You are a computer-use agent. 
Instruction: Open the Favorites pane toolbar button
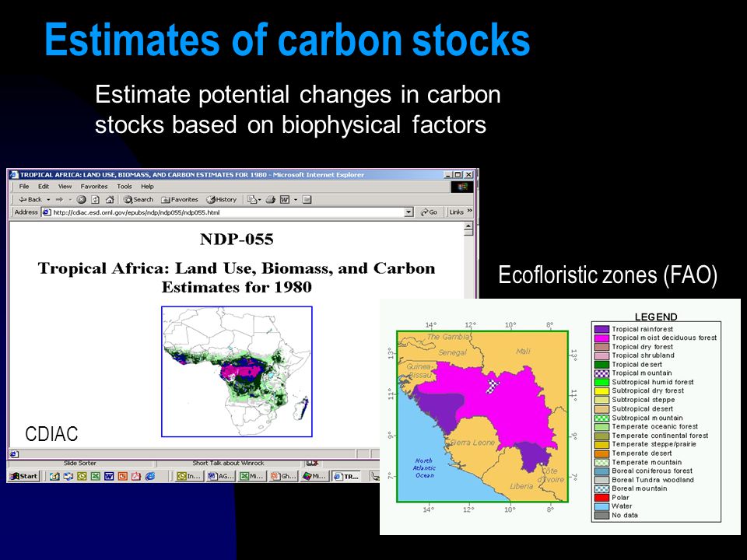(x=180, y=200)
